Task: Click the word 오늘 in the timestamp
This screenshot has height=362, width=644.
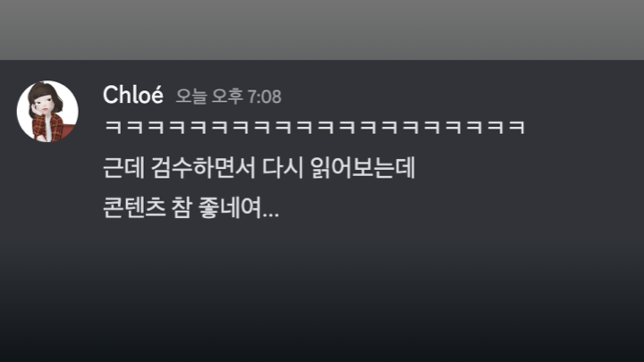Action: (191, 97)
